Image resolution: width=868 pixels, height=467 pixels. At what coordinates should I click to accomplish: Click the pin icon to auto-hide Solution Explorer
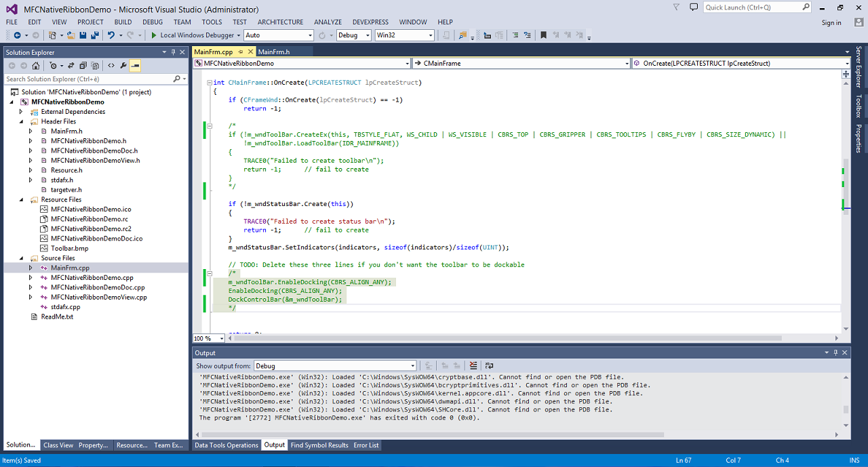click(173, 52)
